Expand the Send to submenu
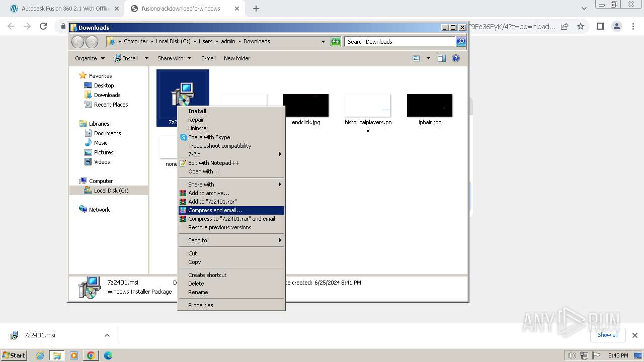 pyautogui.click(x=231, y=240)
